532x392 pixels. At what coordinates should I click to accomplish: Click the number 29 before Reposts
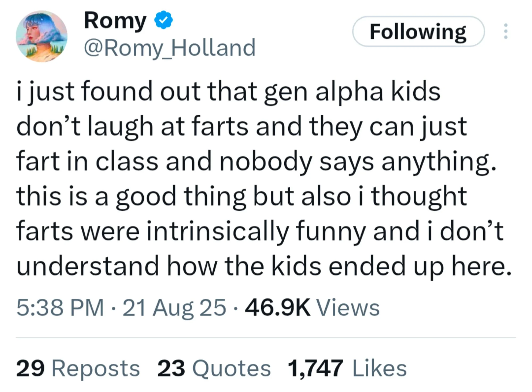point(30,368)
